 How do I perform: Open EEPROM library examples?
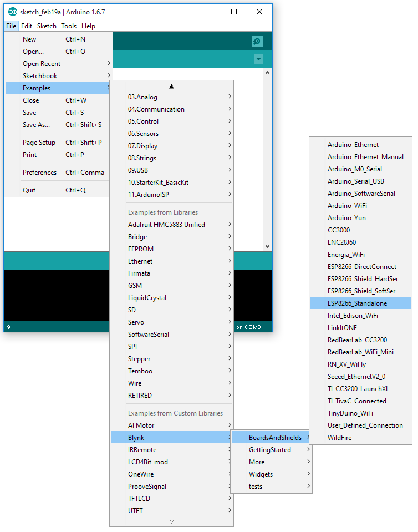point(171,249)
